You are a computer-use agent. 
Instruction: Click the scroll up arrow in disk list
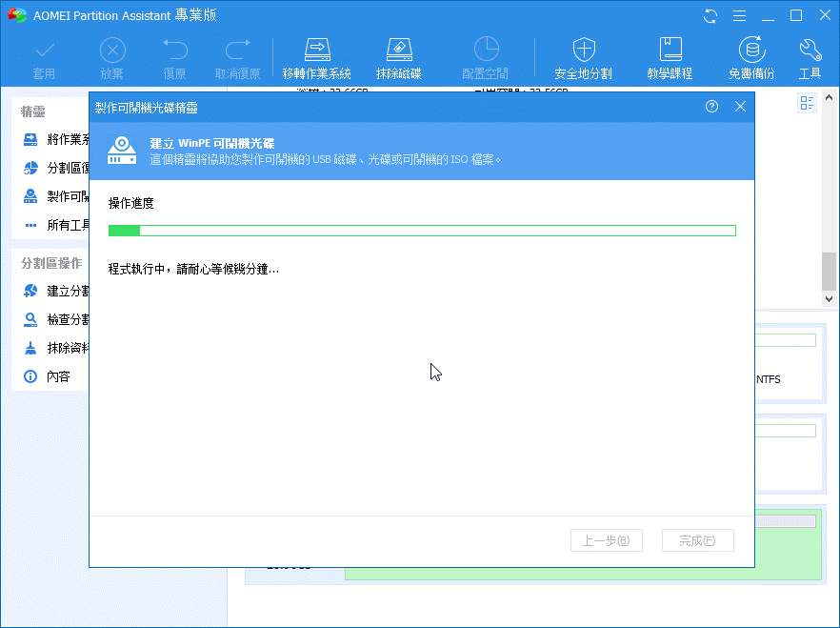pyautogui.click(x=829, y=97)
